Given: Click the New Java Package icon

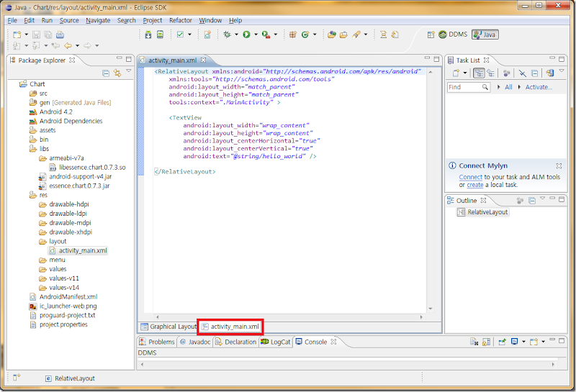Looking at the screenshot, I should [293, 35].
